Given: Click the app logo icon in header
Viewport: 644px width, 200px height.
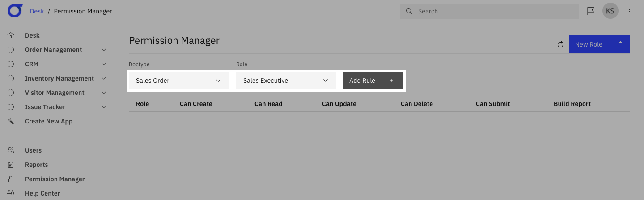Looking at the screenshot, I should [x=15, y=11].
